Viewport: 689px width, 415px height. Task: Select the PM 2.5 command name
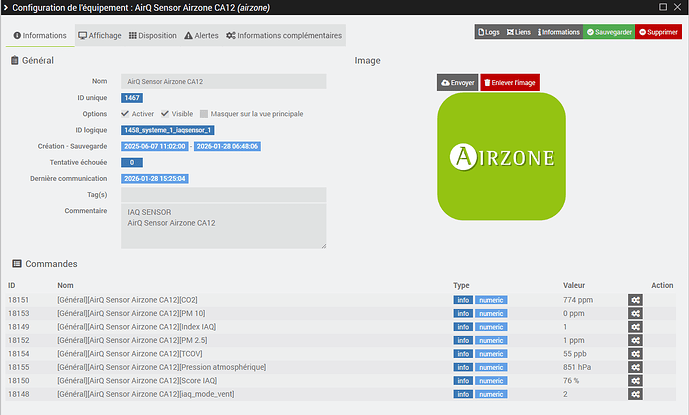click(x=132, y=340)
